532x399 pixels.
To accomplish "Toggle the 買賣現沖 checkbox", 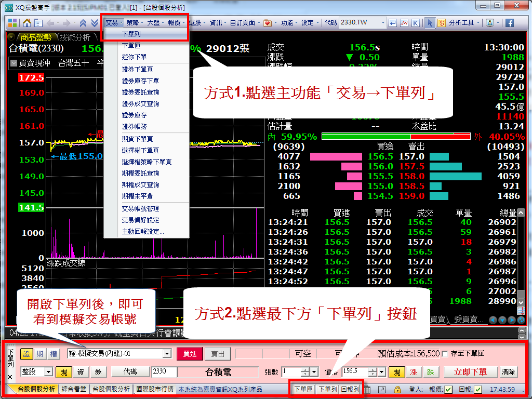I will (x=14, y=63).
